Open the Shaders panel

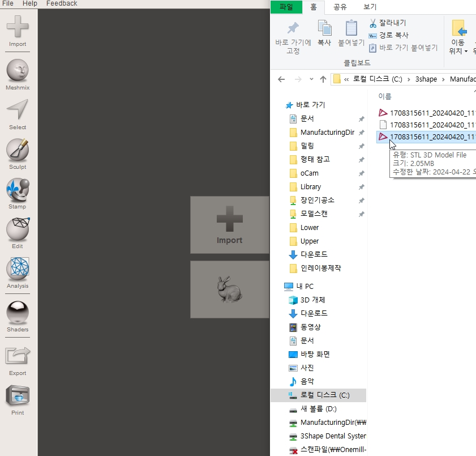(x=18, y=317)
